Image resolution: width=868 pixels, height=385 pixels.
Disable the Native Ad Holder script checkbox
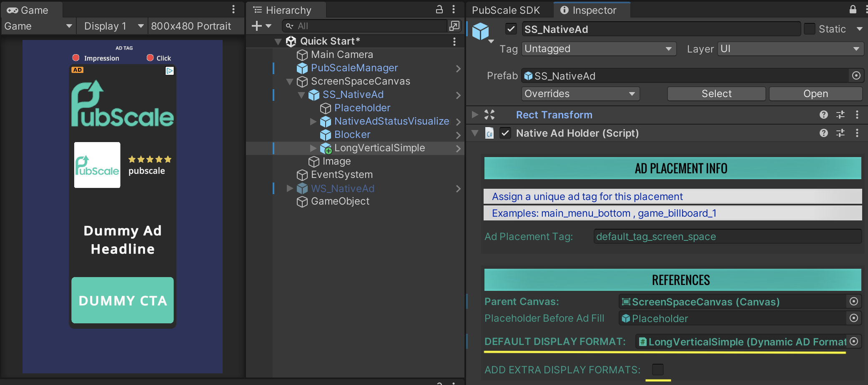(x=505, y=133)
